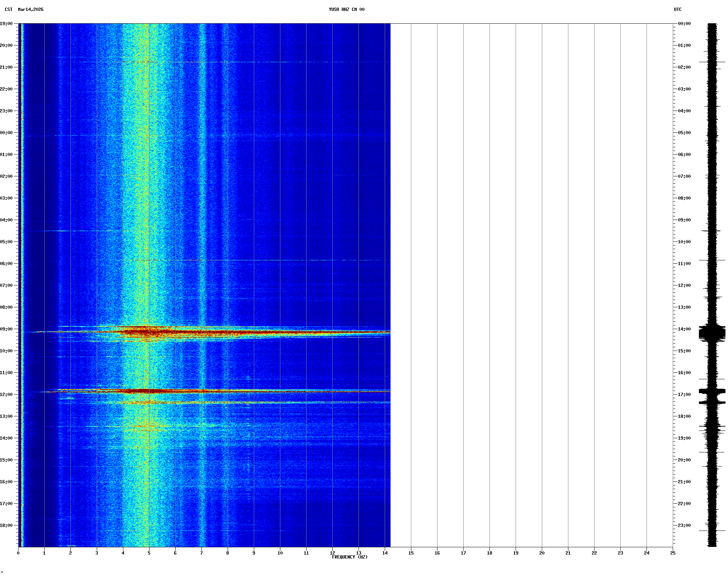
Task: Click the 14 Hz axis tick label
Action: point(385,553)
